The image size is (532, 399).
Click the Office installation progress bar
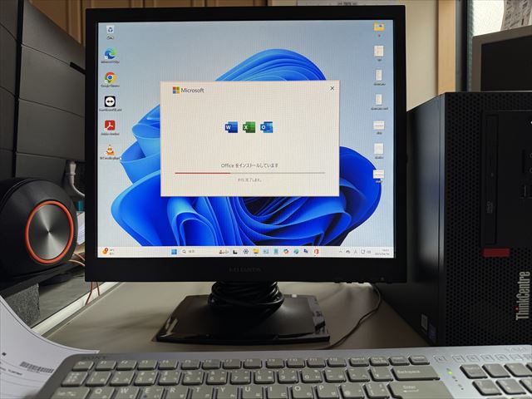pyautogui.click(x=249, y=173)
